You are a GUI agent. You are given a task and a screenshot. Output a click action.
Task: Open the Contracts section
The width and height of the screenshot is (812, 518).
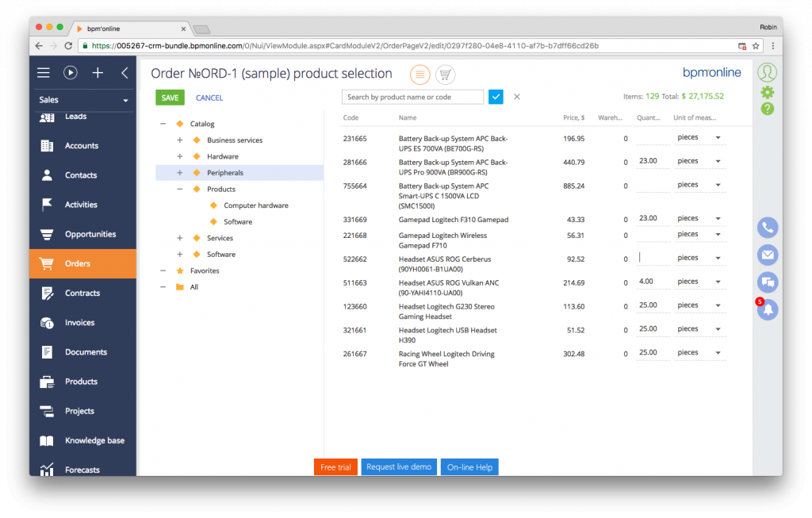(x=82, y=294)
